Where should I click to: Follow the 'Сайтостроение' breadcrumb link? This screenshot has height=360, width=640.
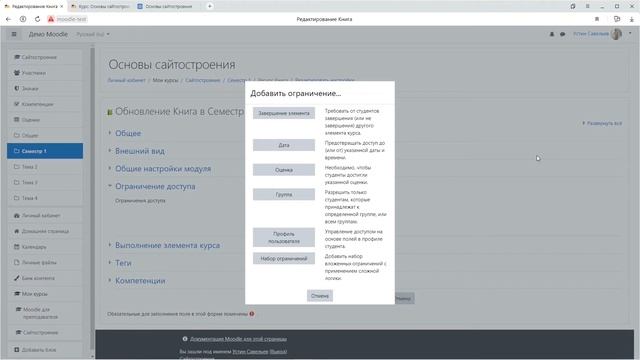pyautogui.click(x=202, y=80)
